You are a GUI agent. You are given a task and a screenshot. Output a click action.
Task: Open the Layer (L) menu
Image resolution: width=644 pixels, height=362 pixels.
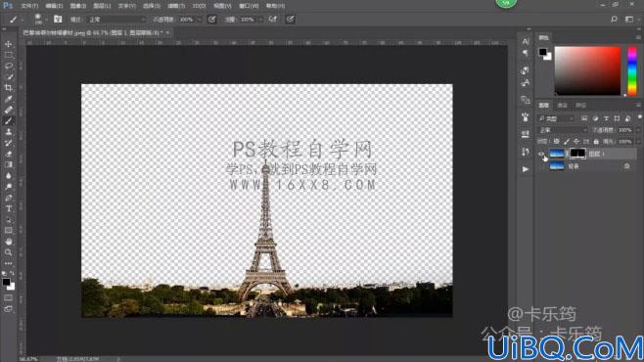(x=102, y=6)
